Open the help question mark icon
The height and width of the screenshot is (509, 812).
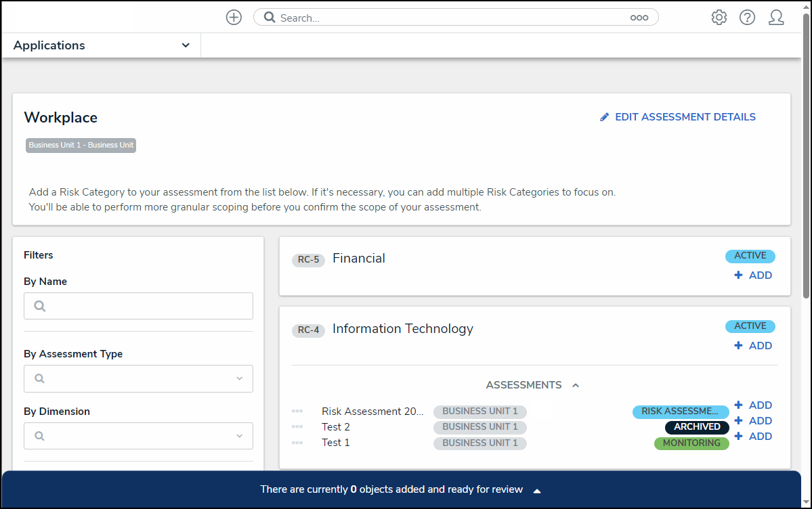(x=747, y=18)
